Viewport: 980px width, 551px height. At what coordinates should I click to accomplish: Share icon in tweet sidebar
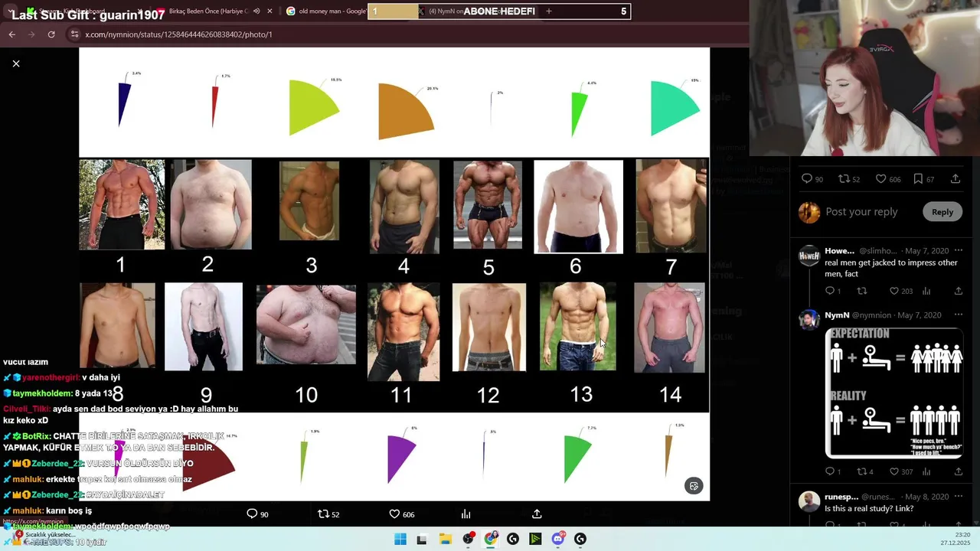tap(955, 179)
